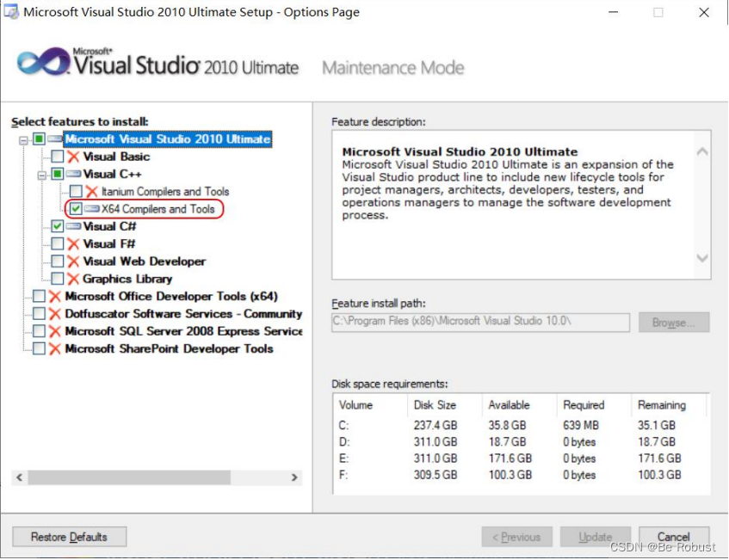Check the Itanium Compilers and Tools checkbox
Viewport: 729px width, 560px height.
pos(76,191)
